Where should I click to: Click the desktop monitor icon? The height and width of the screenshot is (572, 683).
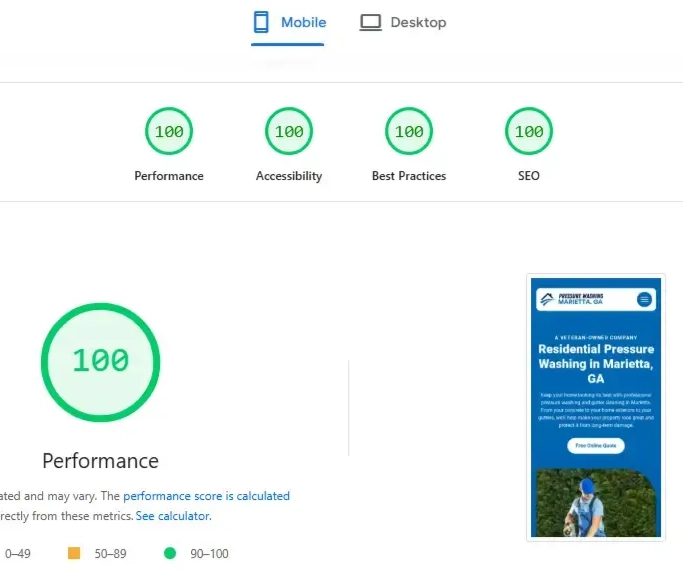[371, 22]
